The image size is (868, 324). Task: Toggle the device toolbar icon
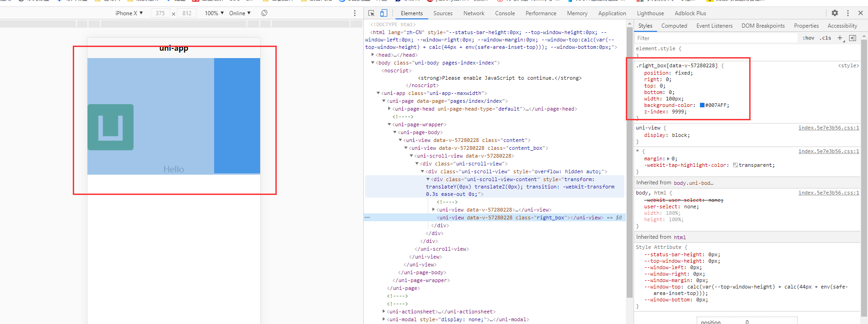pyautogui.click(x=384, y=13)
